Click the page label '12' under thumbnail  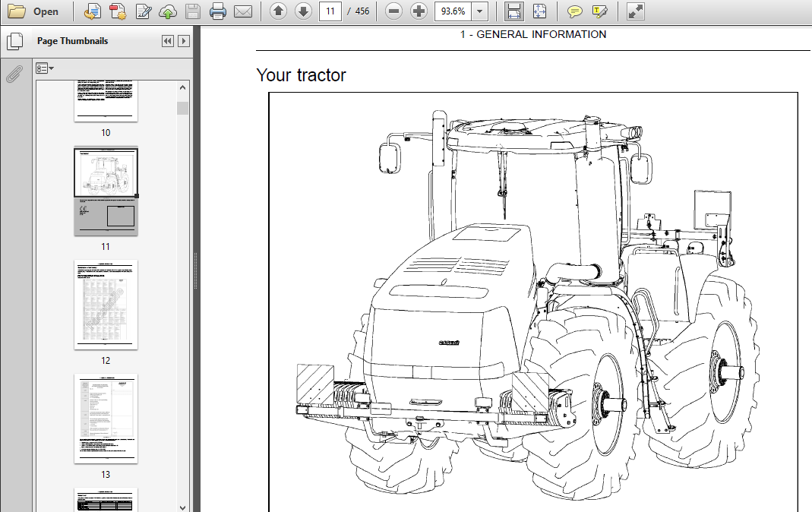coord(106,360)
